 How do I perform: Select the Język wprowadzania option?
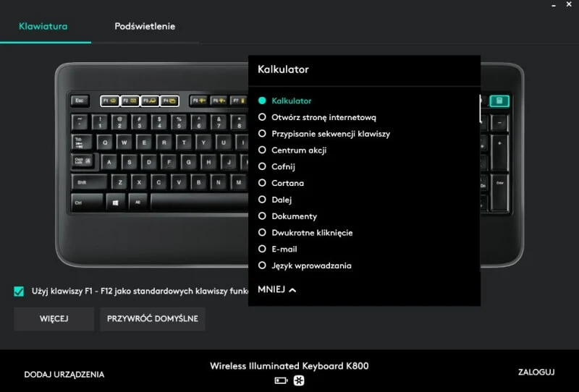pos(305,265)
